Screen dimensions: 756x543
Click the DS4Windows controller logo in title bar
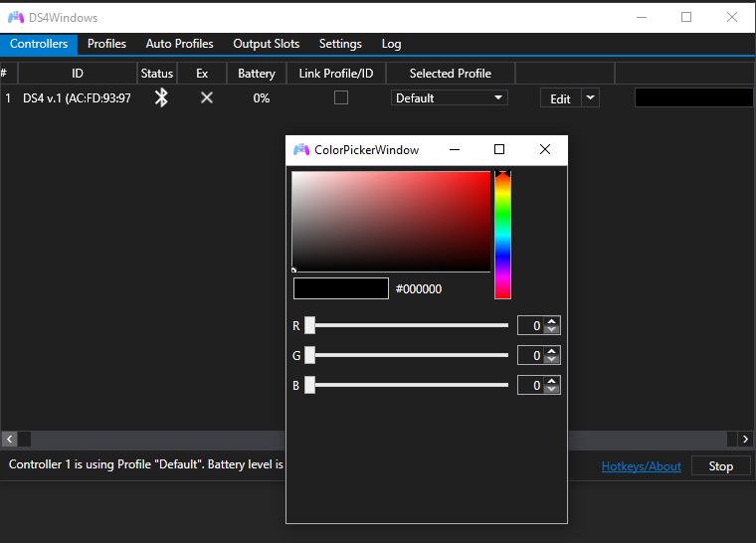pos(16,17)
